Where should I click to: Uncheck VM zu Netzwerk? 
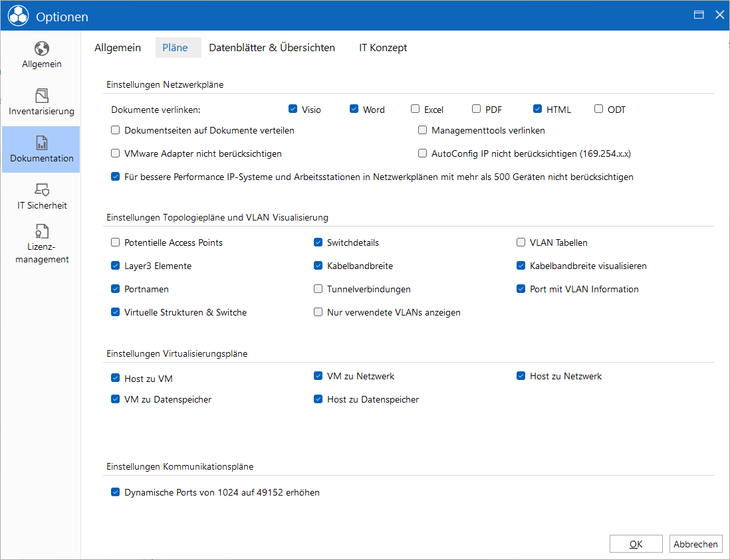(318, 376)
